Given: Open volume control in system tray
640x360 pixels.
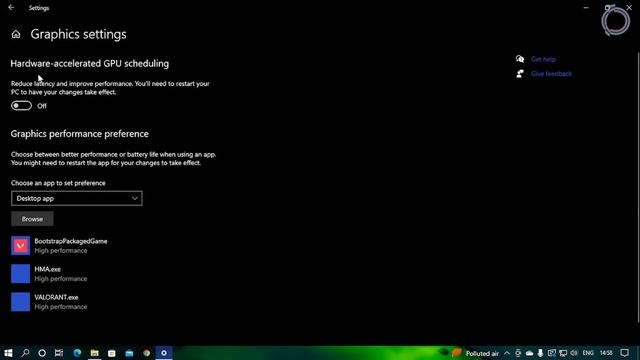Looking at the screenshot, I should pyautogui.click(x=574, y=353).
